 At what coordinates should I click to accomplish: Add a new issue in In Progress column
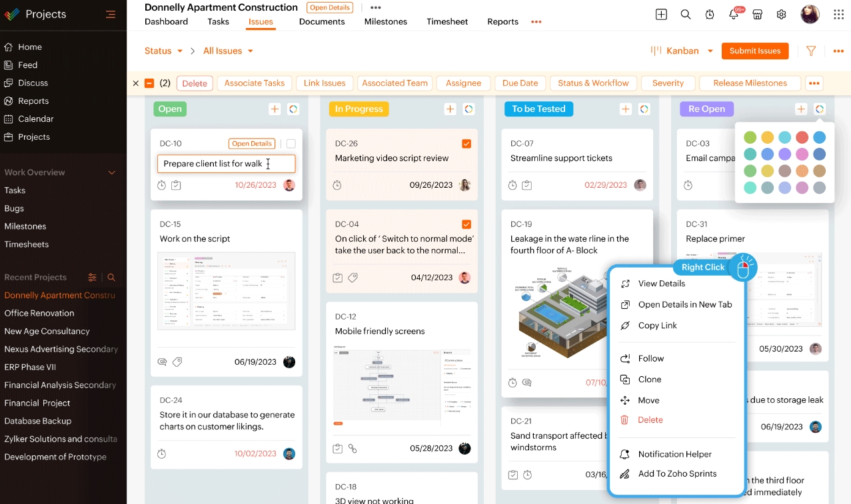pyautogui.click(x=450, y=109)
